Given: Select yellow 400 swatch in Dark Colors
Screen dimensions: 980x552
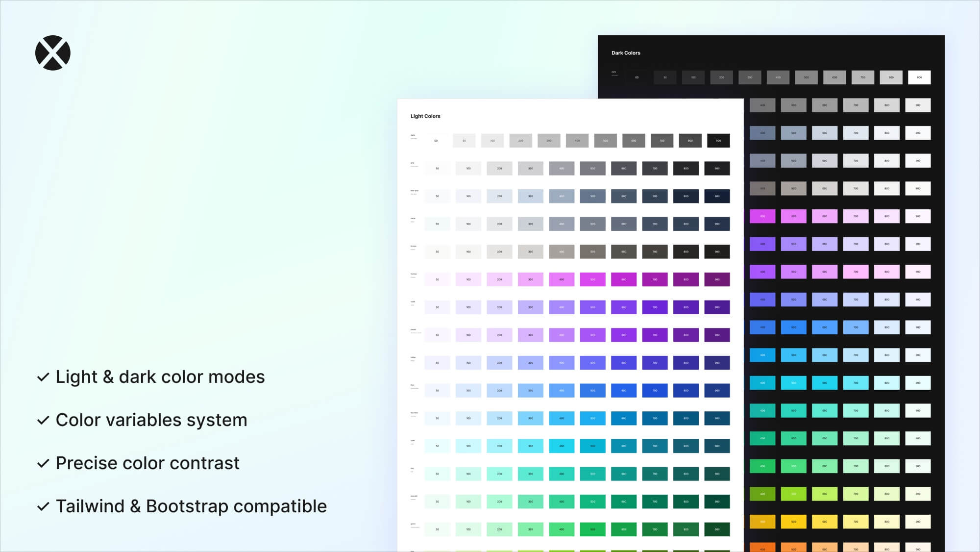Looking at the screenshot, I should (762, 522).
